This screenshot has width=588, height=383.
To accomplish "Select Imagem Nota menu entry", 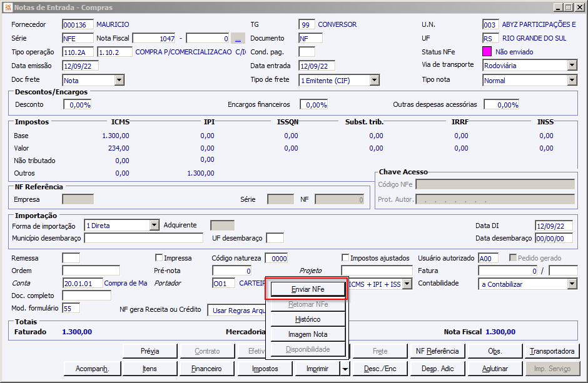I will tap(307, 334).
